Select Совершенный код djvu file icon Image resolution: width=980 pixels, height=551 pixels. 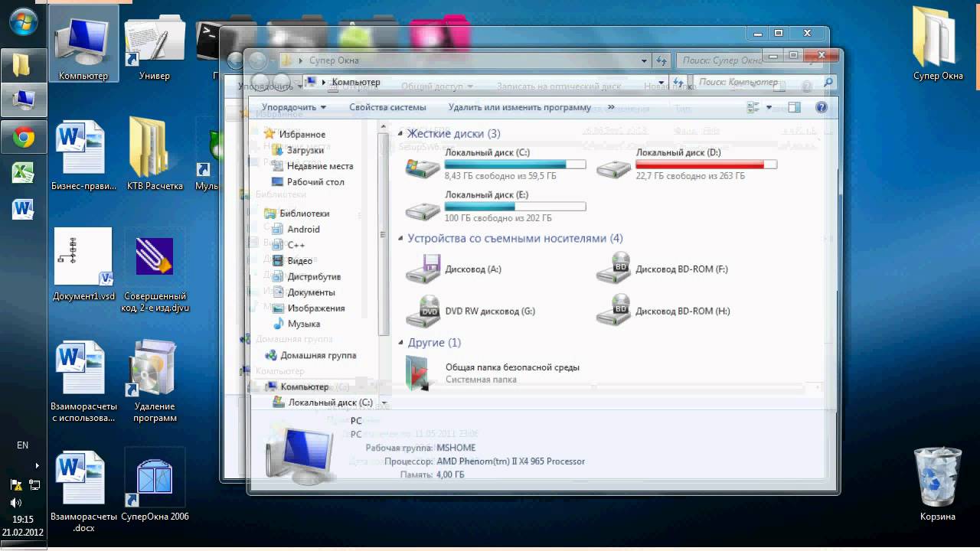155,269
